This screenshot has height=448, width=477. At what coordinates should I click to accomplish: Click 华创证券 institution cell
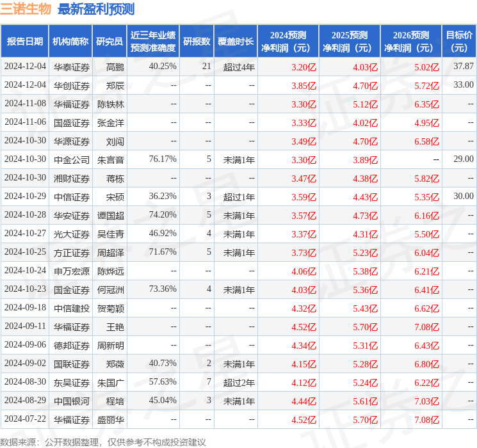coord(72,86)
